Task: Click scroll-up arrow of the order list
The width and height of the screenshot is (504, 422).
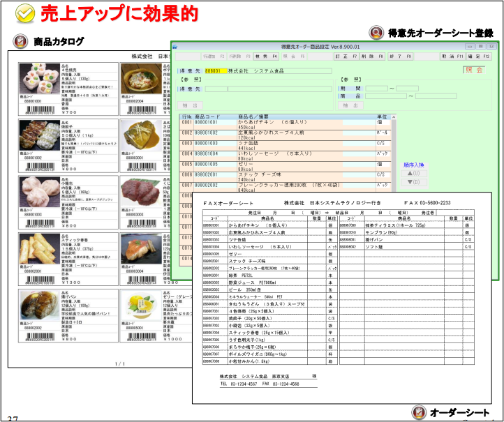Action: [x=394, y=117]
